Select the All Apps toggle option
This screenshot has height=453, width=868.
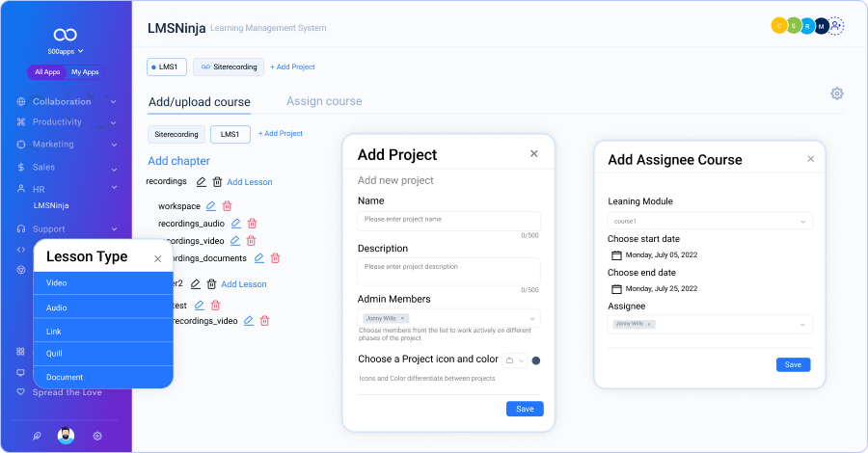[47, 72]
